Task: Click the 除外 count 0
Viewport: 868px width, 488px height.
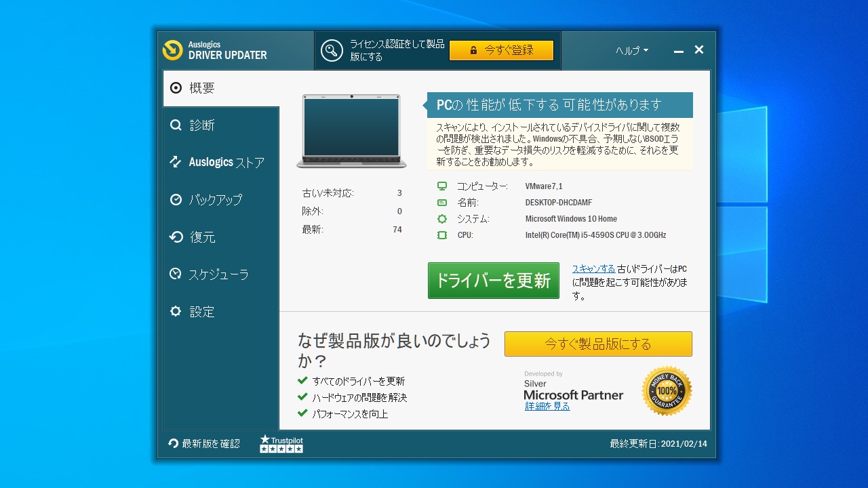Action: [399, 211]
